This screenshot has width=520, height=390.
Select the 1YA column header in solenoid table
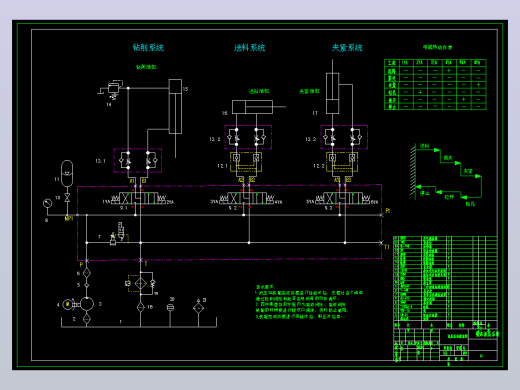click(405, 63)
